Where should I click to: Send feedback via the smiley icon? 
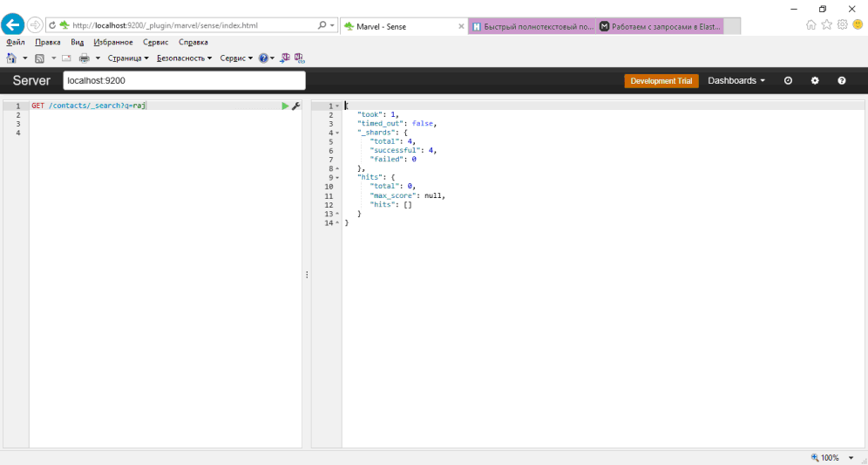point(858,24)
